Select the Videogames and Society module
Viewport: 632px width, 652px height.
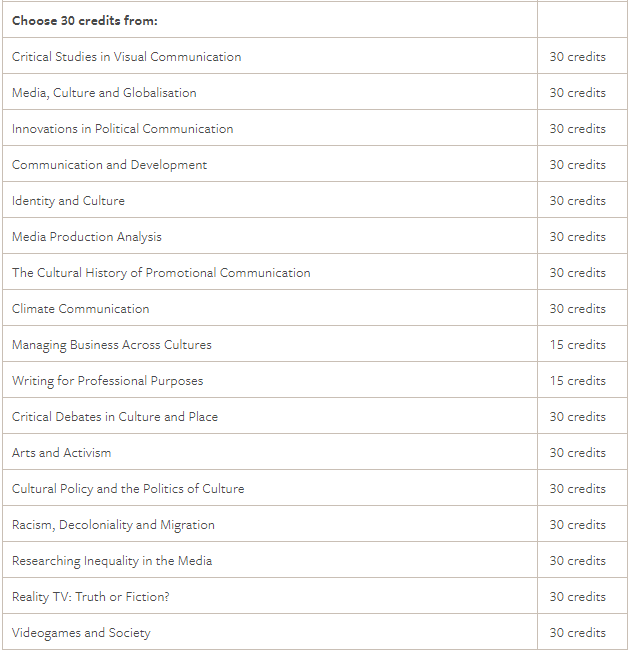coord(81,633)
